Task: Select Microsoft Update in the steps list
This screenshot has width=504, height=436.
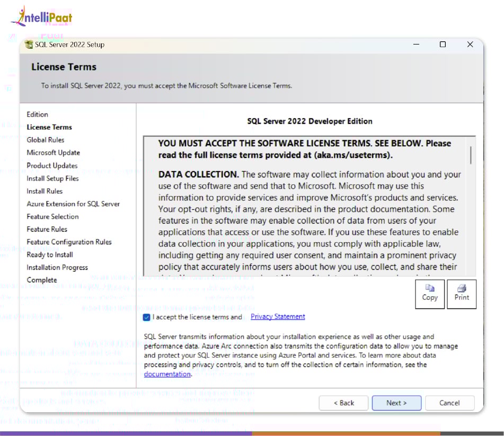Action: 54,153
